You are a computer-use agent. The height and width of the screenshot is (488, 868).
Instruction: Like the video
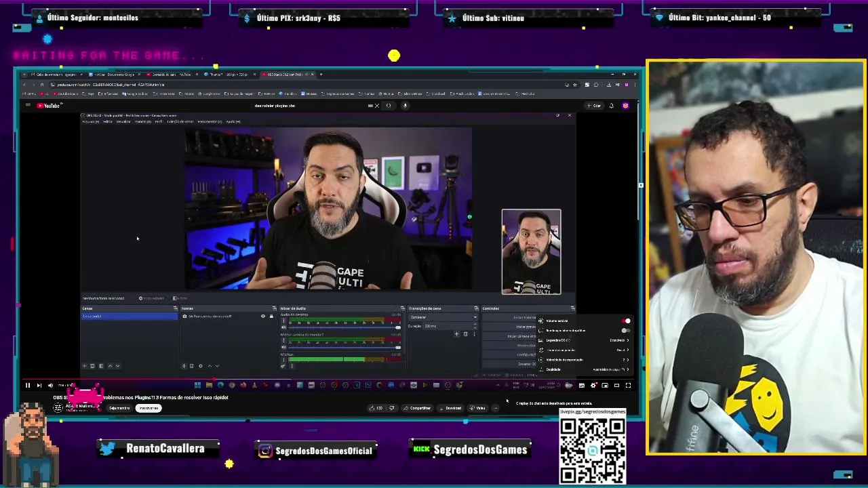(376, 408)
